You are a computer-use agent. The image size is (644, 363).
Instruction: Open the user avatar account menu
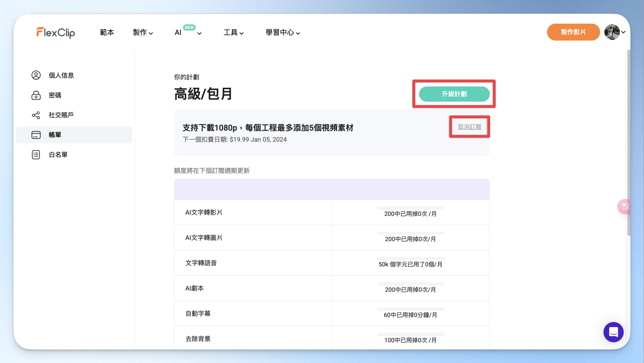click(615, 32)
